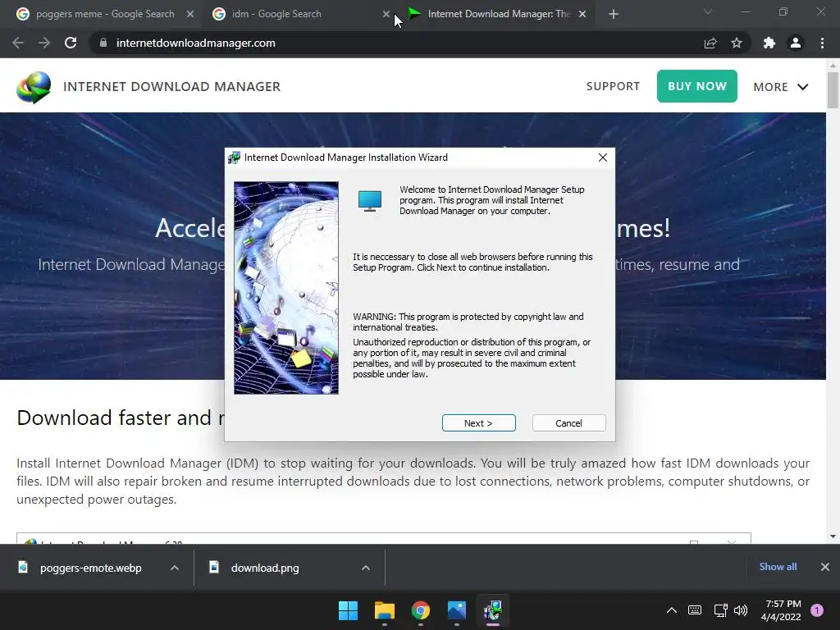Screen dimensions: 840x630
Task: Click the INTERNET DOWNLOAD MANAGER site title
Action: click(x=172, y=87)
